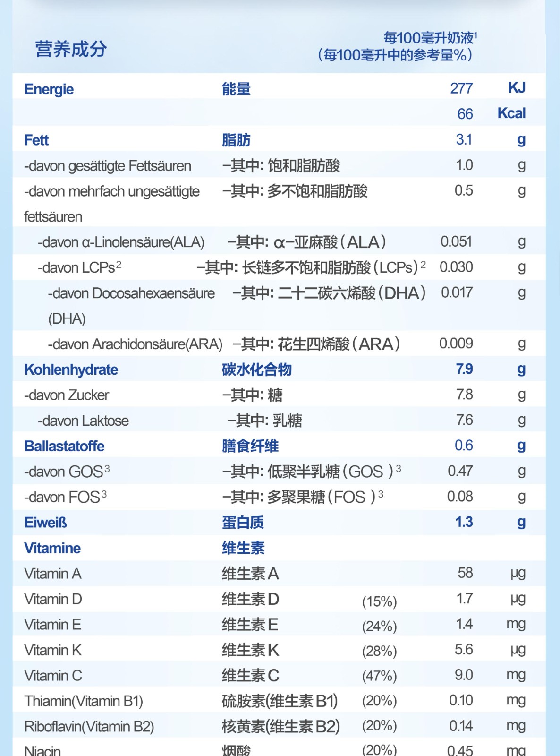Select the Kohlenhydrate heading

point(71,370)
